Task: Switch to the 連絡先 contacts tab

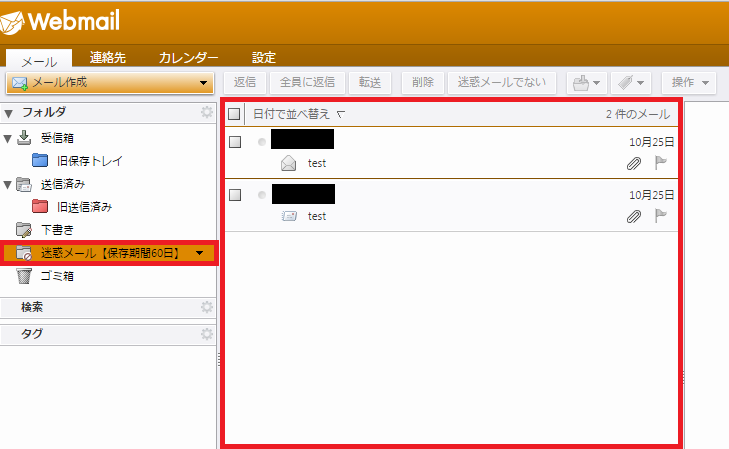Action: click(108, 58)
